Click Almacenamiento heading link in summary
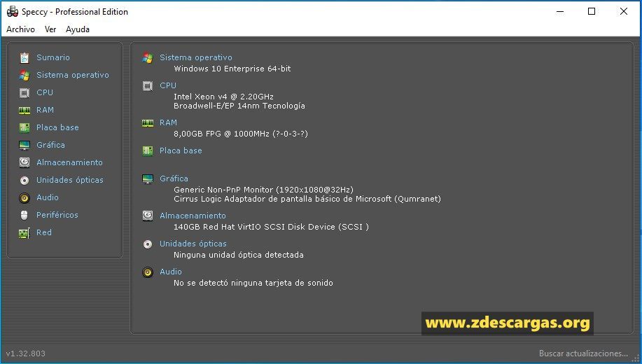 (193, 216)
